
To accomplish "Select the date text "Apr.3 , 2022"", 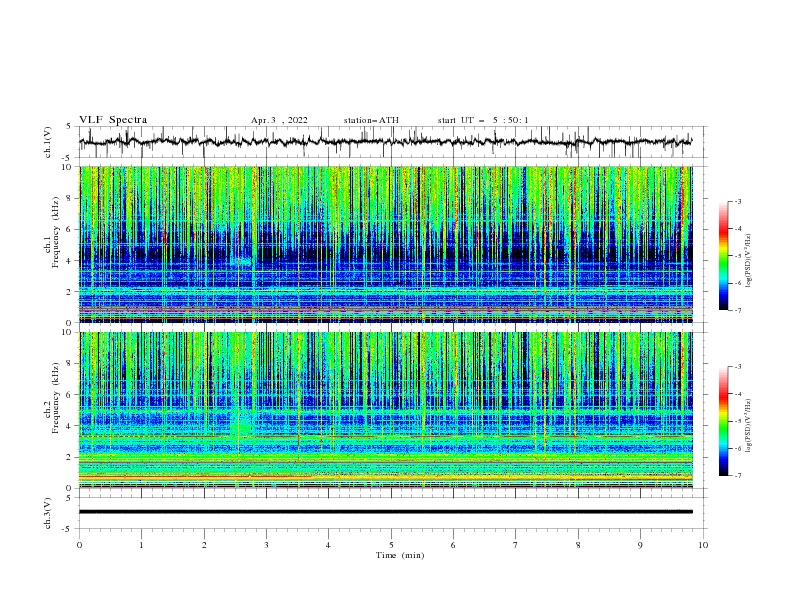I will pos(279,120).
